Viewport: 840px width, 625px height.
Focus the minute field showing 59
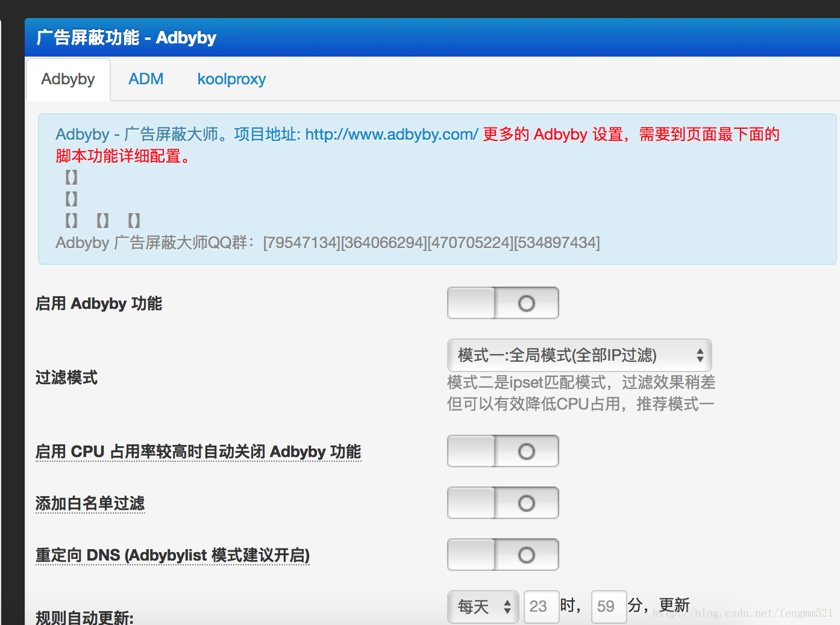[x=609, y=606]
